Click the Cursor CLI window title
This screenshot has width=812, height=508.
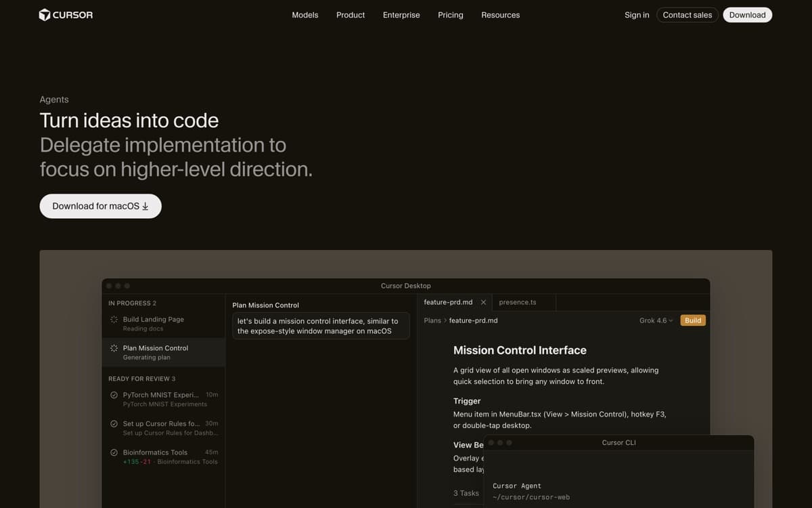pos(618,442)
